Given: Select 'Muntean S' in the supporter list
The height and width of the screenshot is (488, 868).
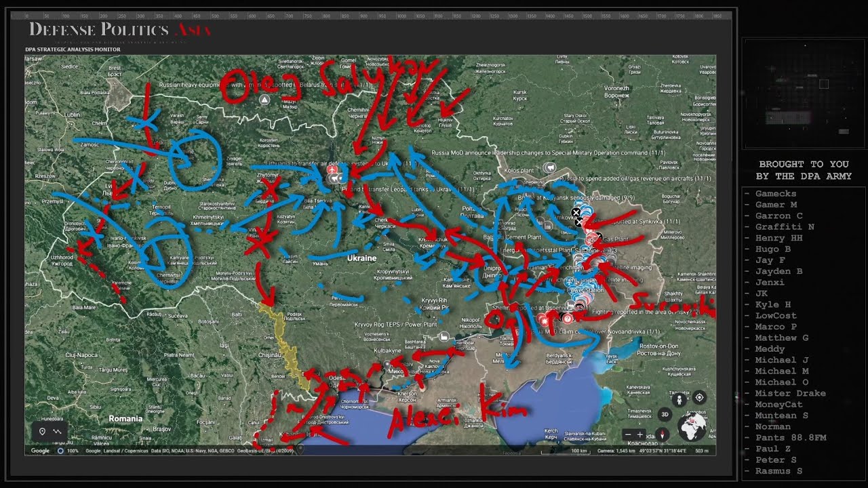Looking at the screenshot, I should tap(782, 415).
